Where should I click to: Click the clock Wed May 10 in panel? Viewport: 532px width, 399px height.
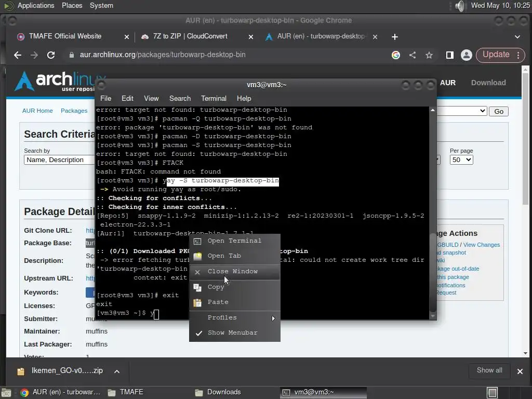(x=500, y=5)
